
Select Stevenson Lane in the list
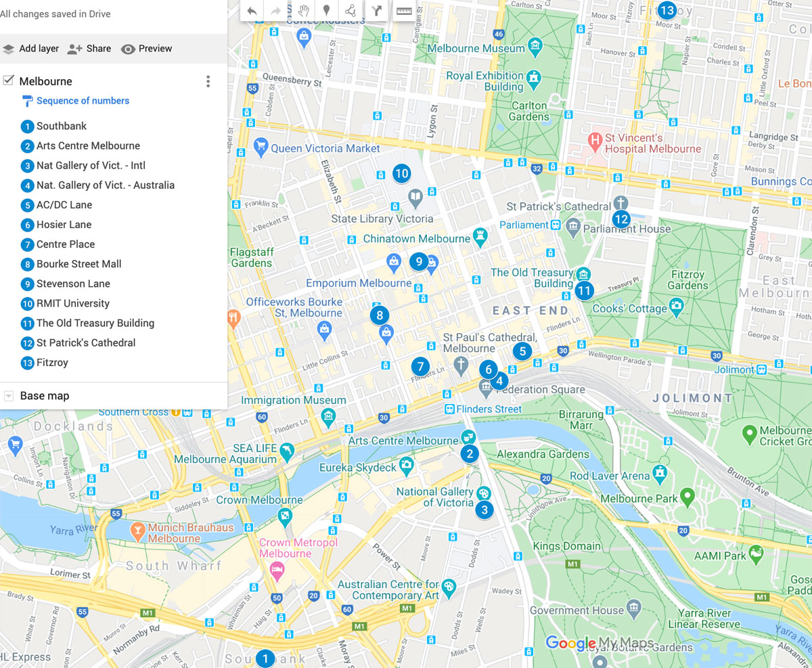73,284
